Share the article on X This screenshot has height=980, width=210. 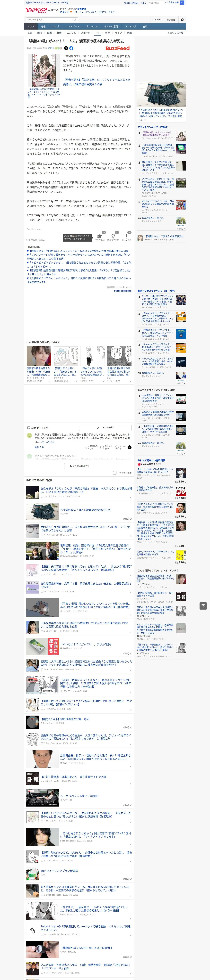coord(66,48)
